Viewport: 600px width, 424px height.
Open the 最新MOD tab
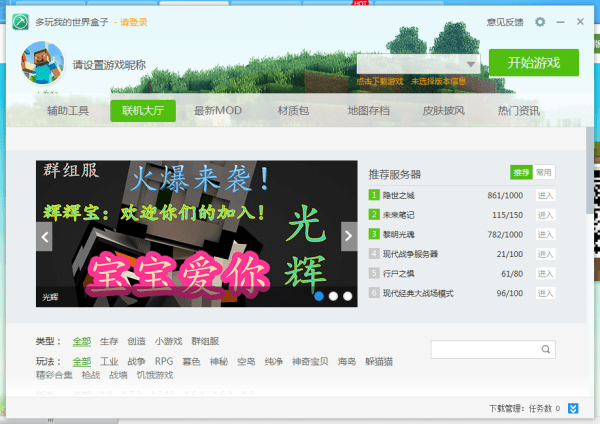218,111
